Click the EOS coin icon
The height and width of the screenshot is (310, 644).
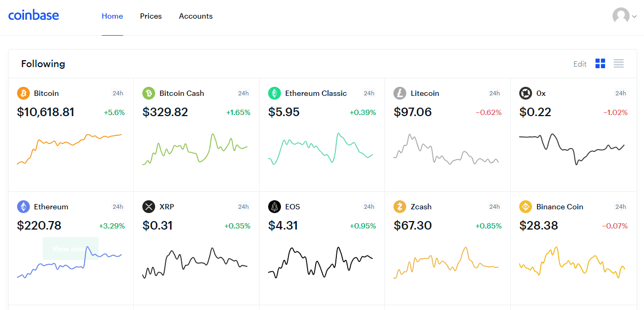[x=275, y=207]
